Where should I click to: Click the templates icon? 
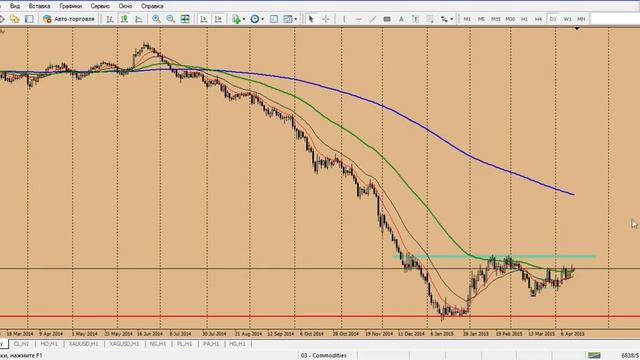288,19
